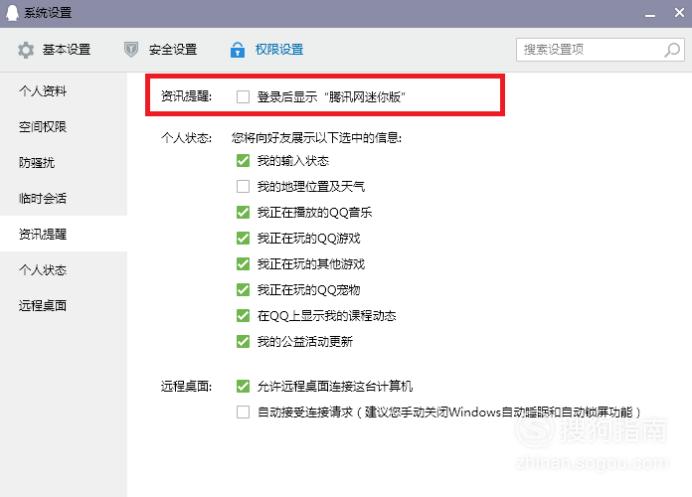
Task: Click the QQ penguin icon in title bar
Action: tap(12, 12)
